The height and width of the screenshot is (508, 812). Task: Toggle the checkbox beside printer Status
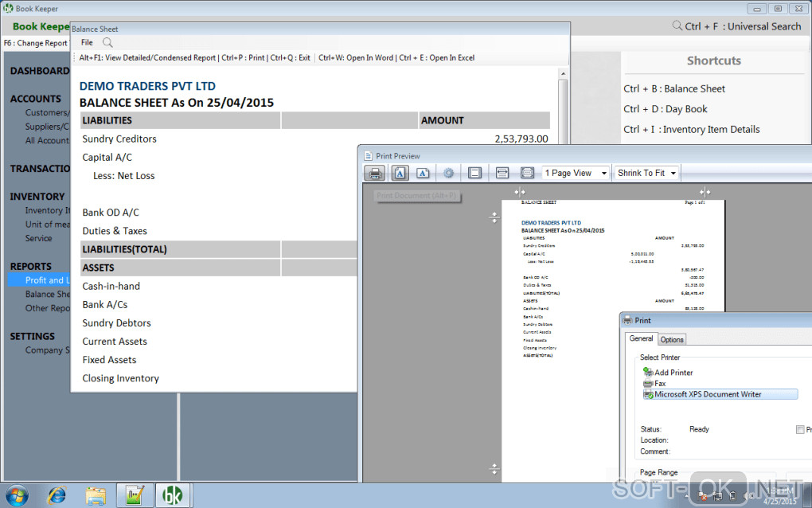(800, 430)
